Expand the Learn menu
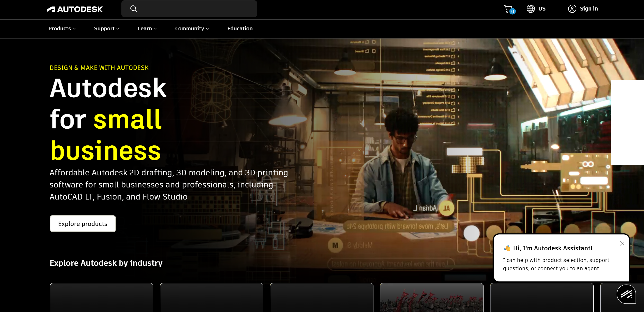 click(147, 29)
